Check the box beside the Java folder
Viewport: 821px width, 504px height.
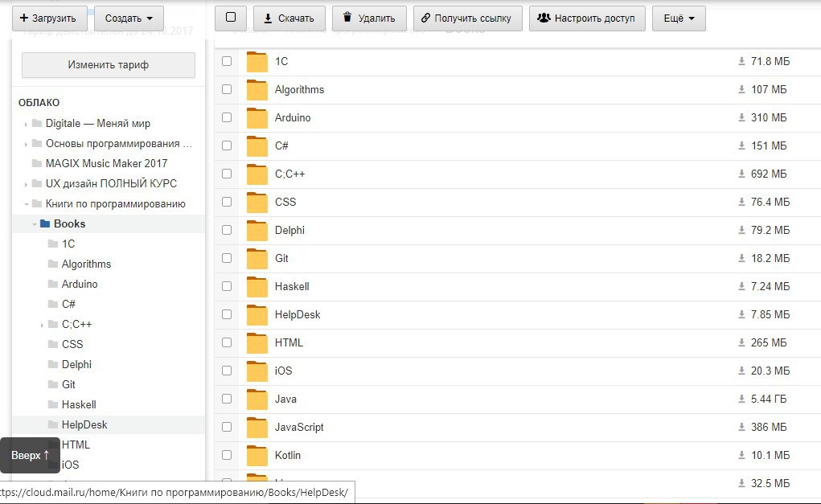[227, 399]
